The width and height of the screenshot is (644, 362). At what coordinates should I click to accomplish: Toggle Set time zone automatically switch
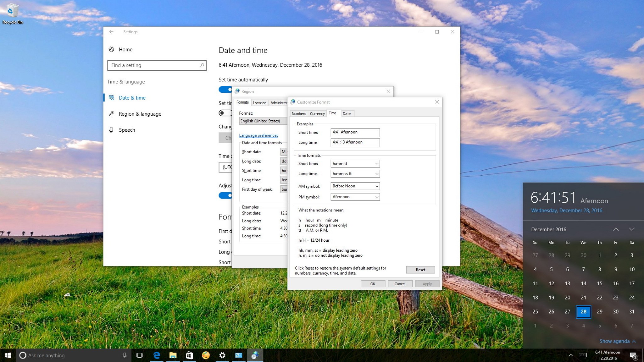225,113
